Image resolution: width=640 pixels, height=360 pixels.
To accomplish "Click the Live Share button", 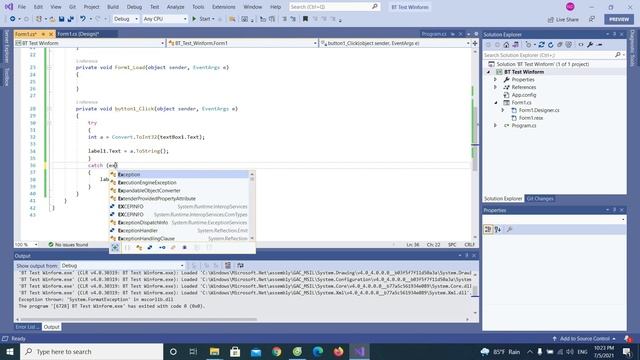I will click(563, 19).
